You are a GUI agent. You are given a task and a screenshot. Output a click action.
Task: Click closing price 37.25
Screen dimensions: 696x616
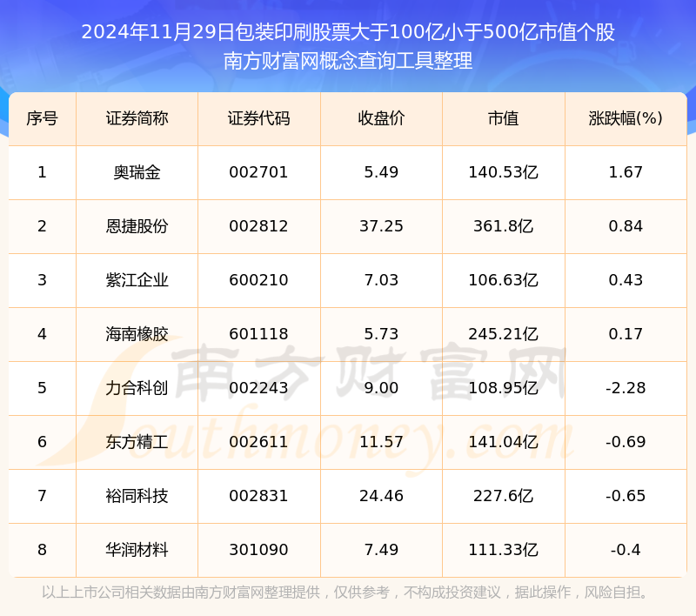tap(381, 226)
